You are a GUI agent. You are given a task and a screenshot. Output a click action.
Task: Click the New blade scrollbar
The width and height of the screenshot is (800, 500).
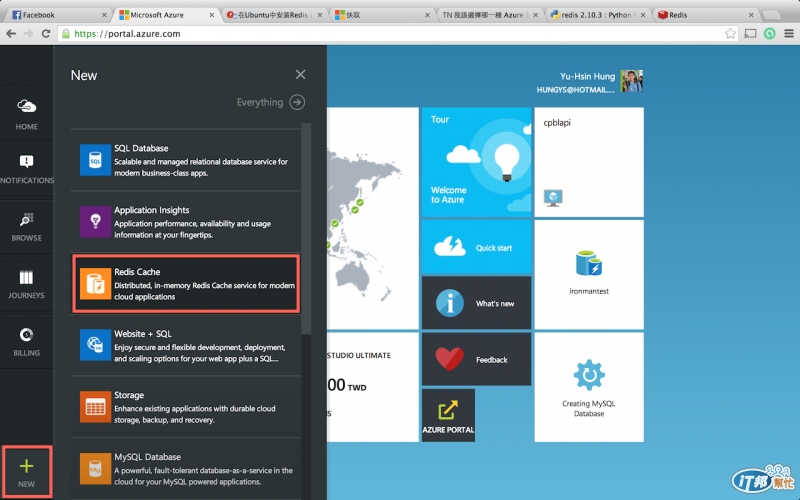click(x=306, y=229)
